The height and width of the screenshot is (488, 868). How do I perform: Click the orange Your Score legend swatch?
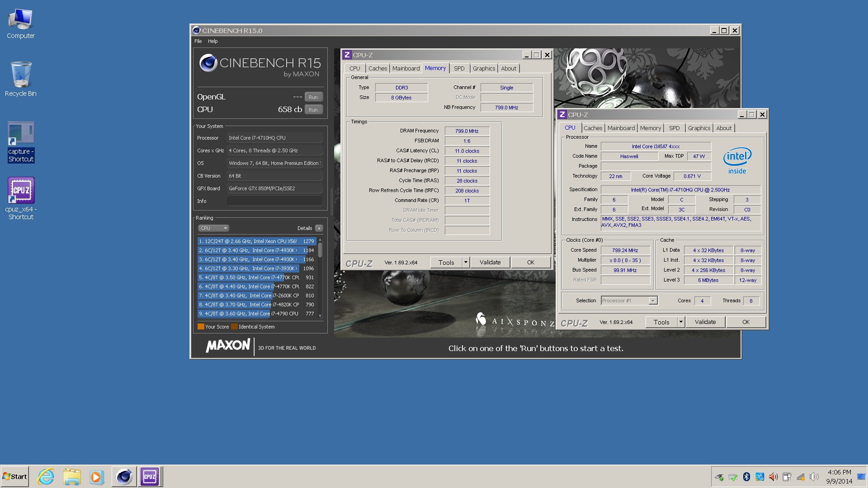pyautogui.click(x=201, y=326)
